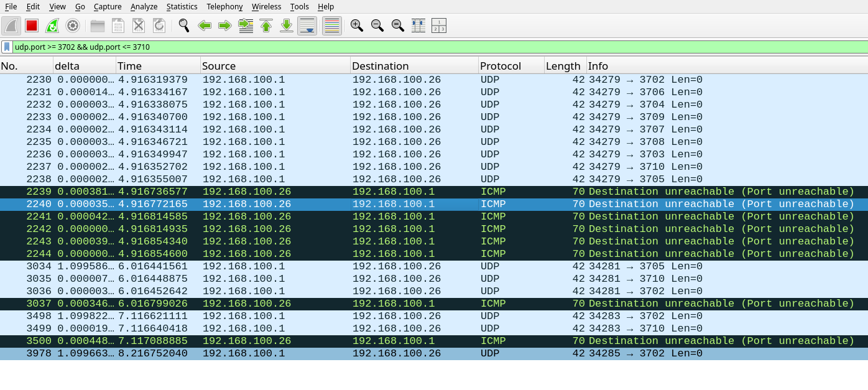Go to specified packet icon
The height and width of the screenshot is (390, 868).
point(246,26)
